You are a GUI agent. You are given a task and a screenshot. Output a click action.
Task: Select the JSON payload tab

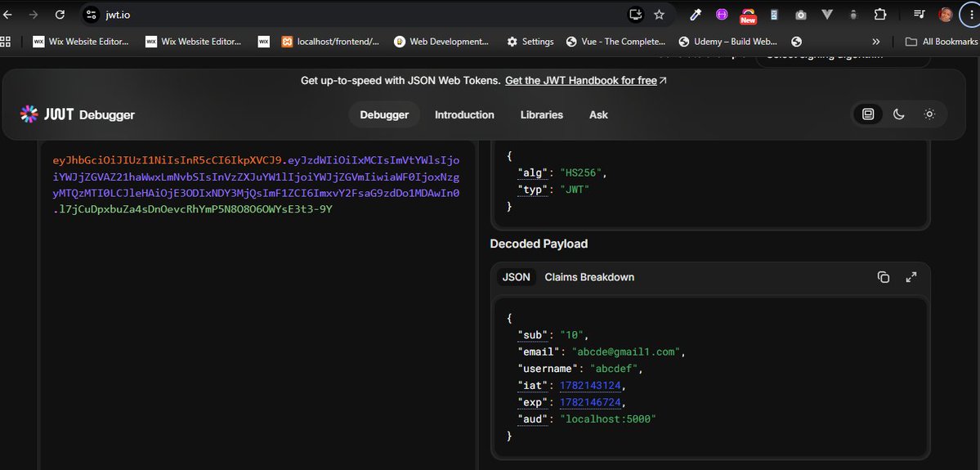(x=517, y=277)
